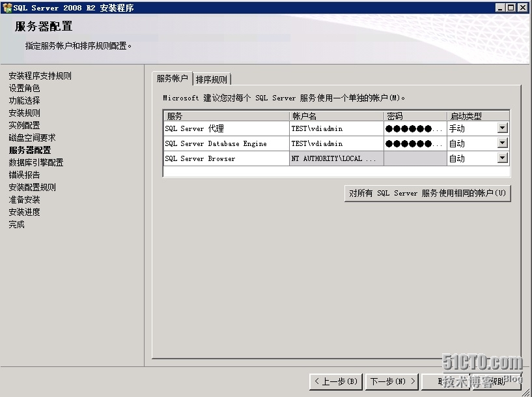532x397 pixels.
Task: Open startup type dropdown for SQL Server 代理
Action: click(x=503, y=128)
